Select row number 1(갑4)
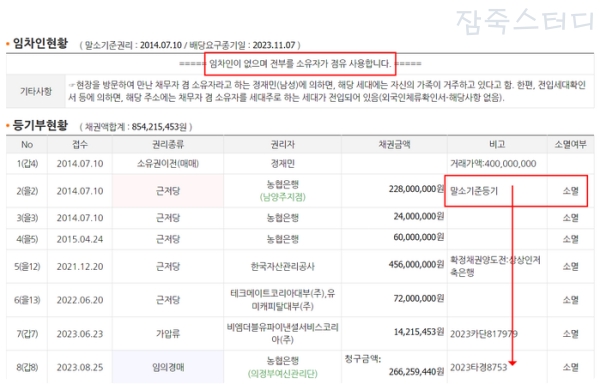600x384 pixels. tap(27, 164)
